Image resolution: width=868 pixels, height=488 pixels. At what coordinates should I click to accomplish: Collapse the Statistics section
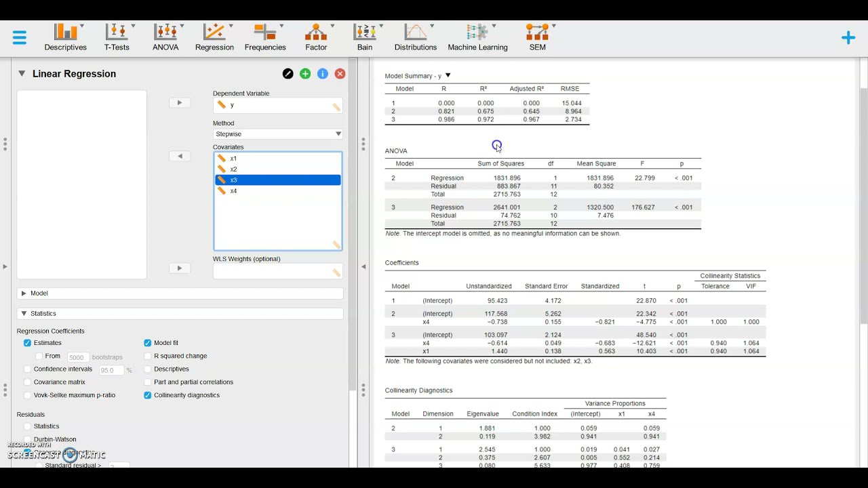180,314
